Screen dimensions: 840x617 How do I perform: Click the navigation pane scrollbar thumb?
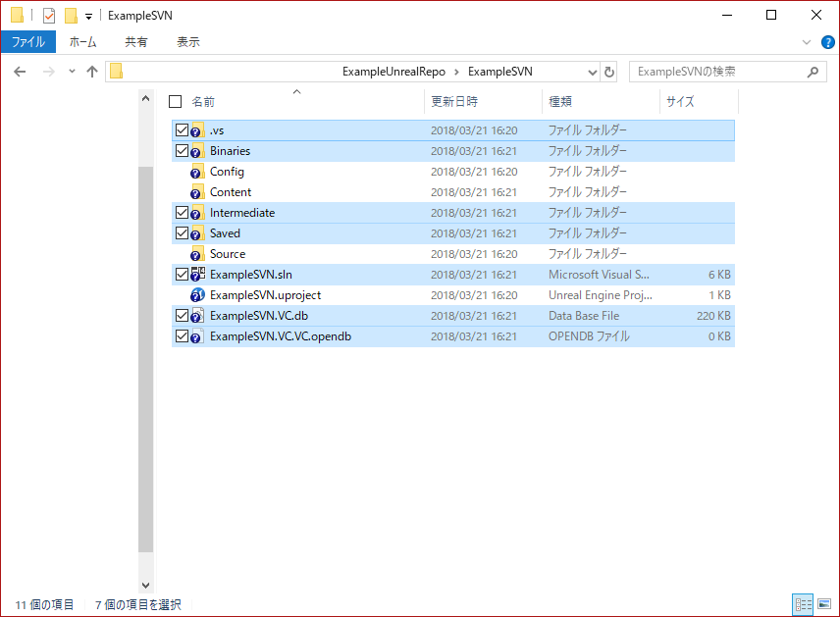(145, 359)
